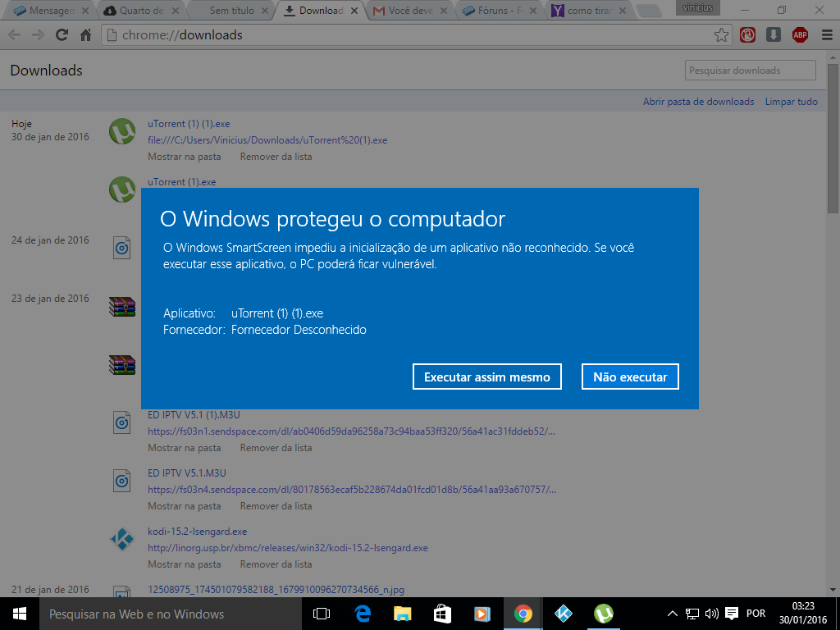Click the Kodi installer file icon
This screenshot has height=630, width=840.
click(x=122, y=540)
